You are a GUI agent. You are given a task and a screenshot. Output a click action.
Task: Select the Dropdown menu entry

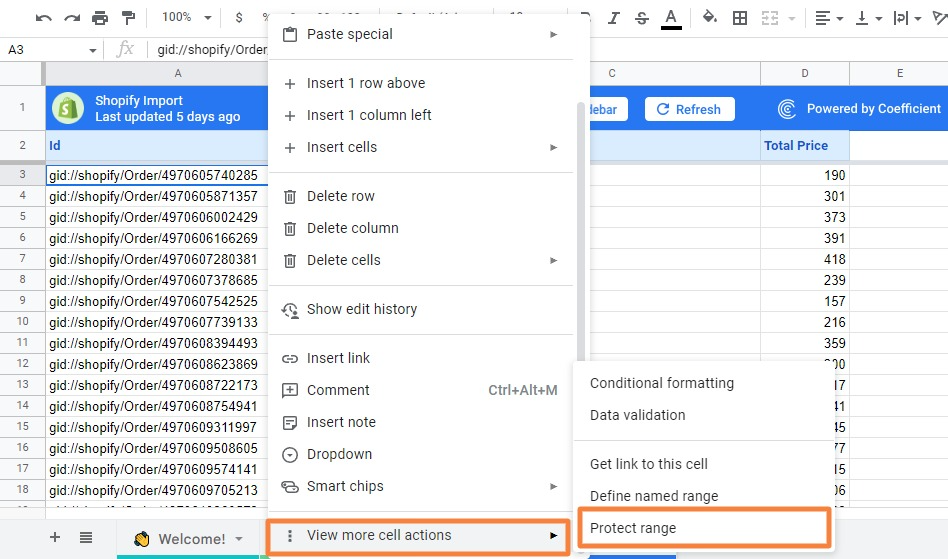(421, 454)
